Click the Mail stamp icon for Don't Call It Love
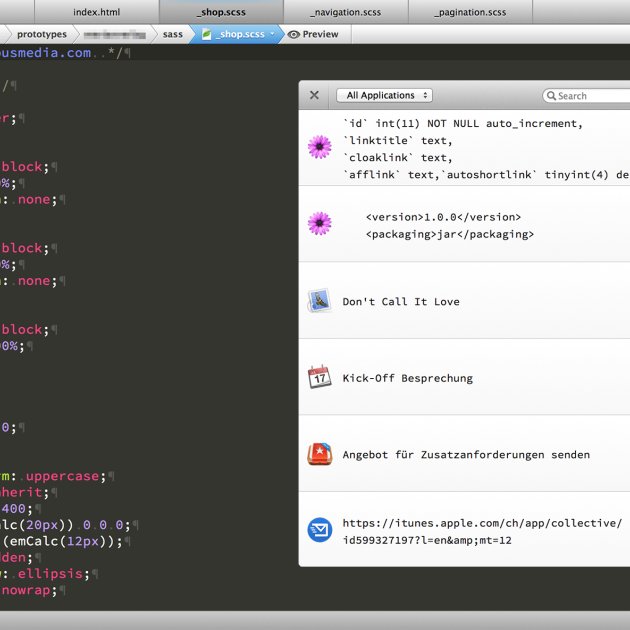 (x=319, y=301)
